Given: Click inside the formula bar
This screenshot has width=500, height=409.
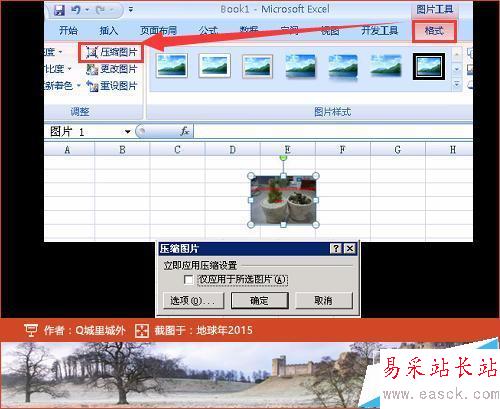Looking at the screenshot, I should coord(333,131).
